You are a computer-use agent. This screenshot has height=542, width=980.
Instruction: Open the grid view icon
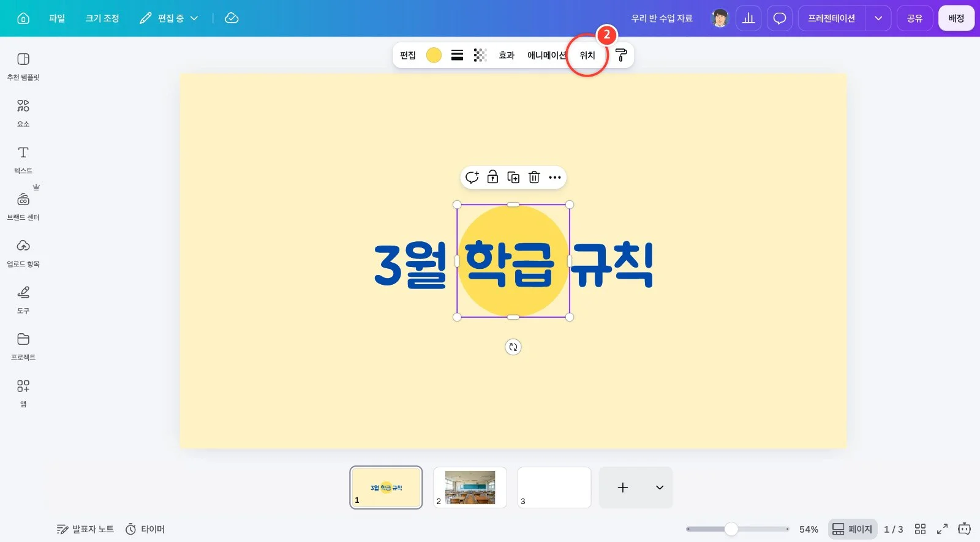pyautogui.click(x=920, y=529)
